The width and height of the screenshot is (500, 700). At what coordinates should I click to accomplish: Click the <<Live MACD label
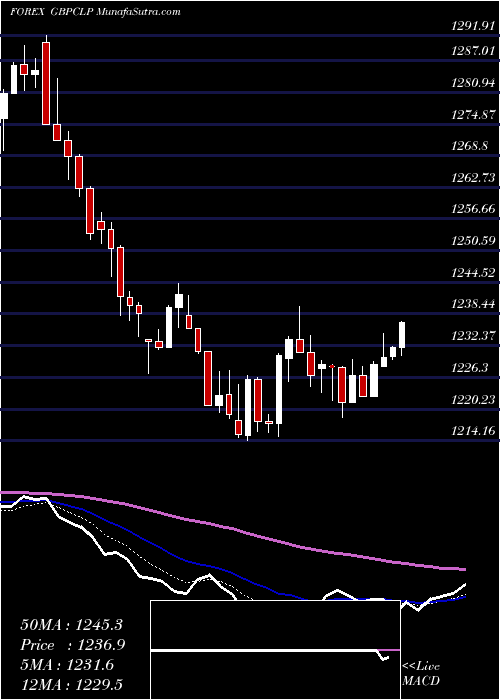[421, 674]
